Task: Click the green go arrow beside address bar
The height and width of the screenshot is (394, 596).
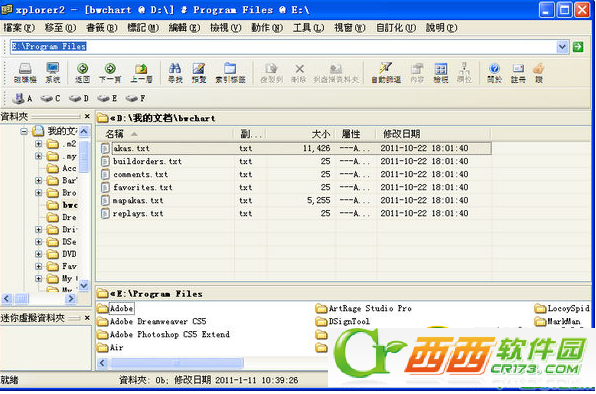Action: coord(578,47)
